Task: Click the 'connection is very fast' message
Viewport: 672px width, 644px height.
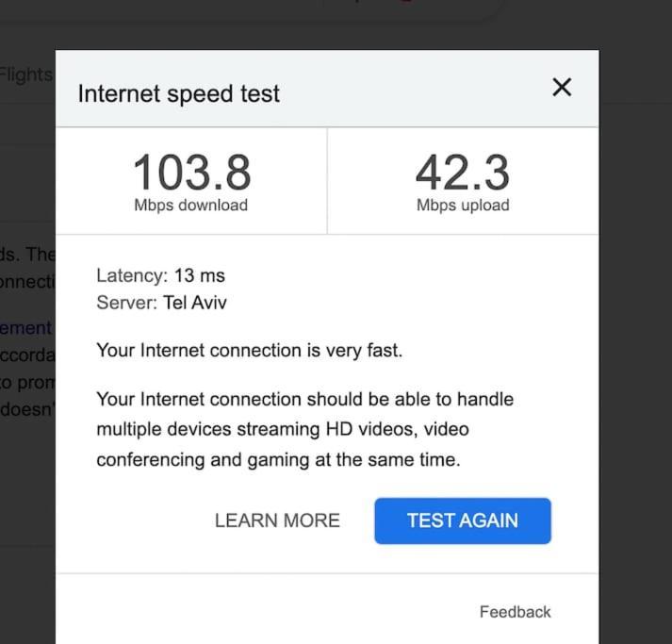Action: [x=250, y=351]
